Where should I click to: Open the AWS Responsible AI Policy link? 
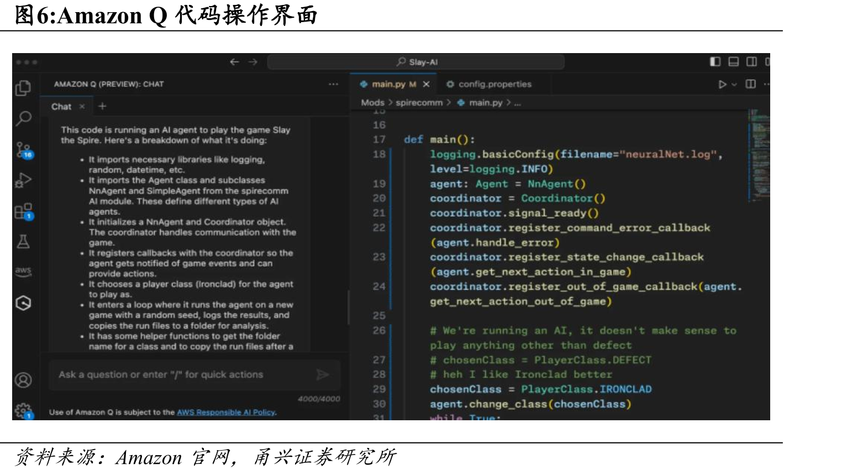click(226, 413)
